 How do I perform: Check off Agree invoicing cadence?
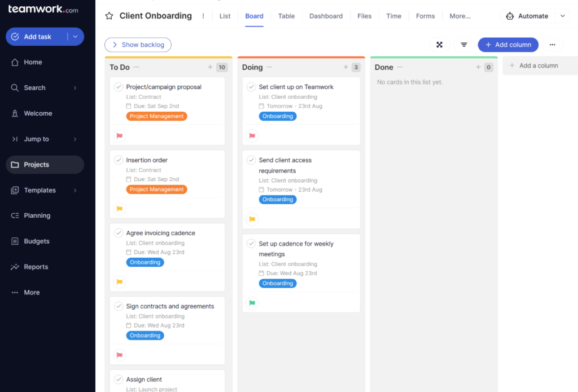pos(119,233)
